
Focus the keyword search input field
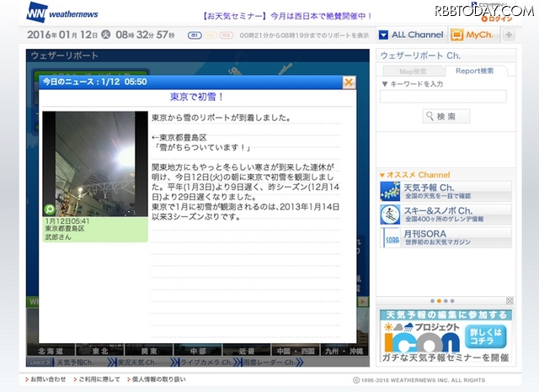click(x=443, y=97)
